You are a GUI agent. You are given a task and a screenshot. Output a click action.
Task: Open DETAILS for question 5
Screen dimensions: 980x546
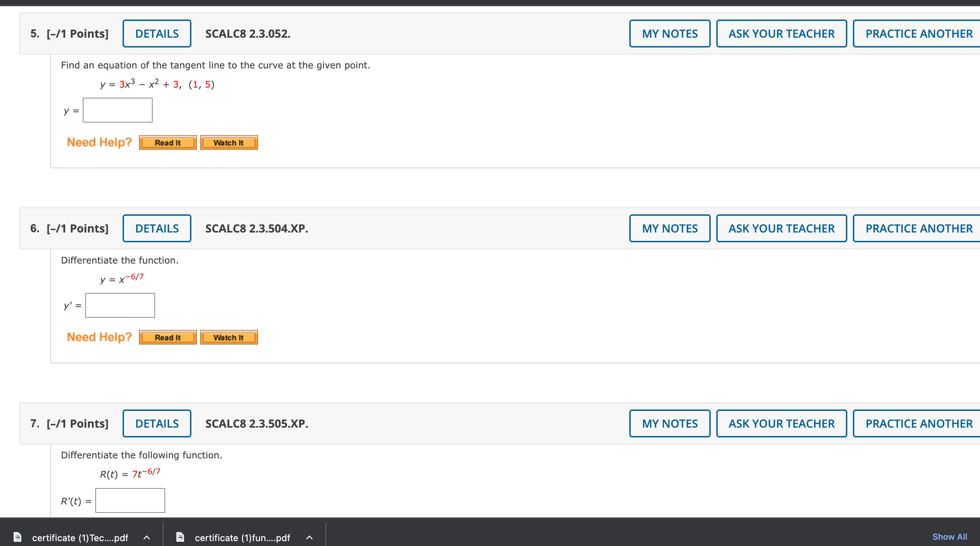[x=157, y=34]
